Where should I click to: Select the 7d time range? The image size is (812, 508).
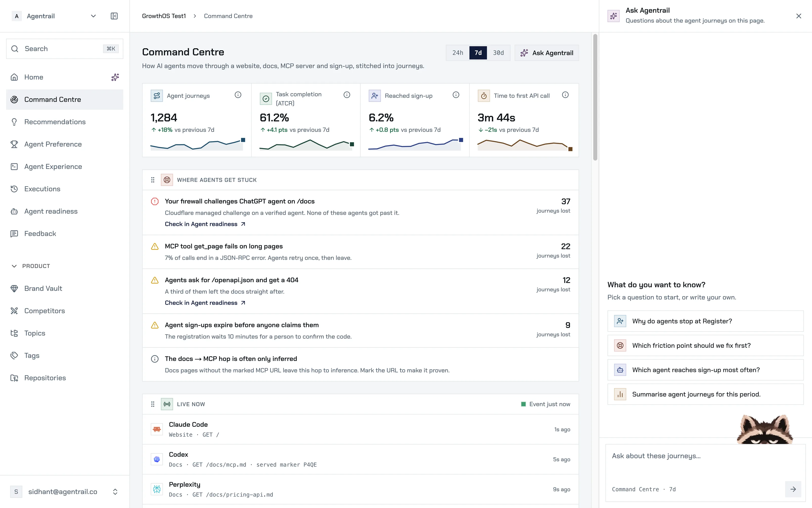click(x=478, y=53)
